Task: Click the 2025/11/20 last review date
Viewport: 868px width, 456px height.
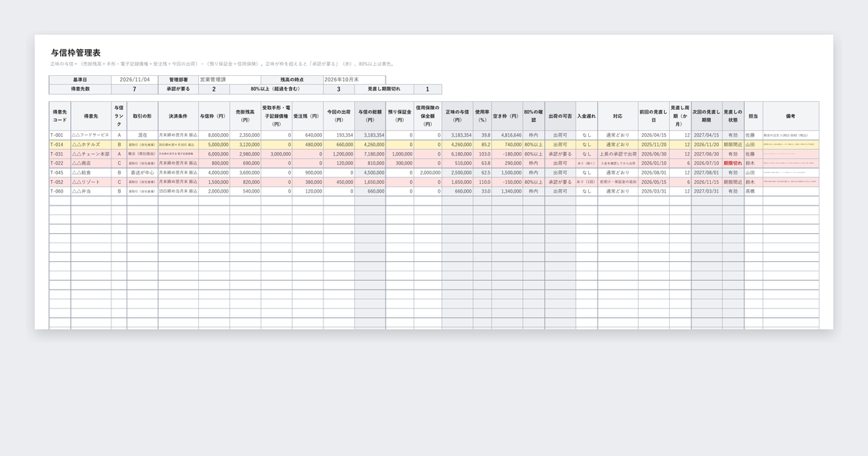Action: pos(654,145)
